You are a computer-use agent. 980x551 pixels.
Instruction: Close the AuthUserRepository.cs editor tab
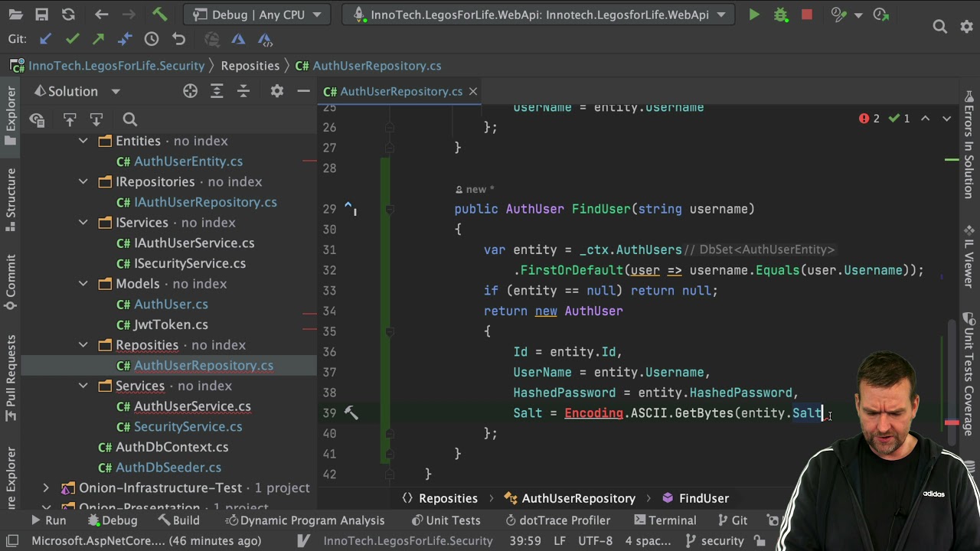tap(472, 91)
